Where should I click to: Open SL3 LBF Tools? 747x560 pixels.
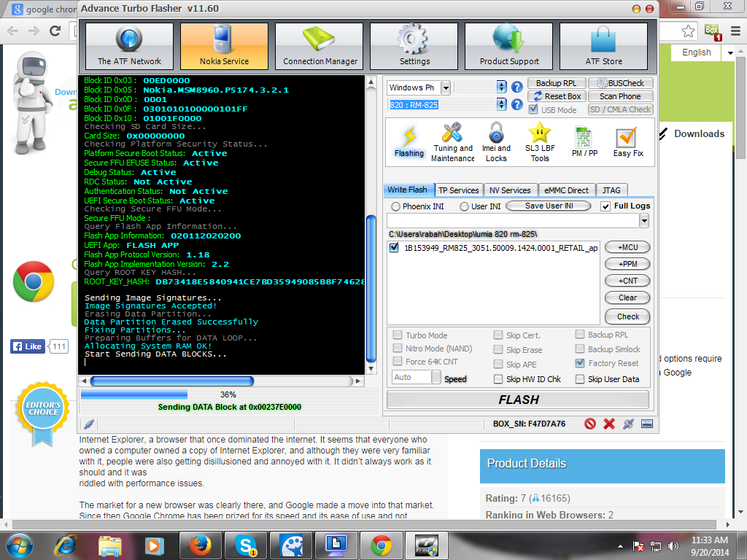pyautogui.click(x=540, y=141)
